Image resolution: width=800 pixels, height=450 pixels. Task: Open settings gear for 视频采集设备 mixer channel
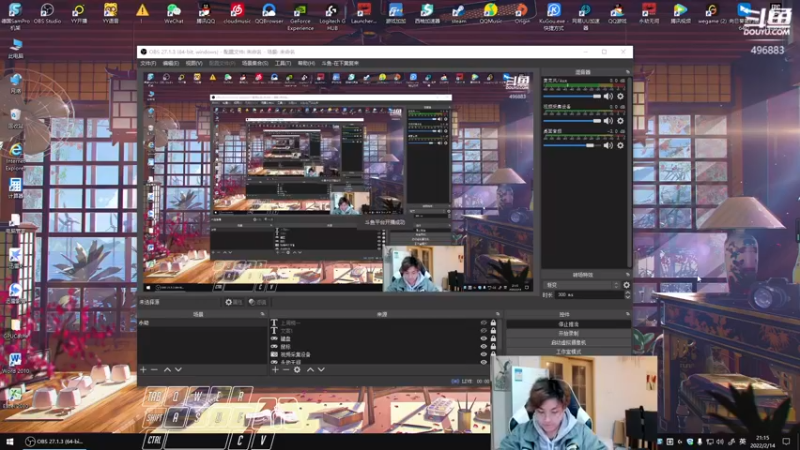tap(620, 121)
